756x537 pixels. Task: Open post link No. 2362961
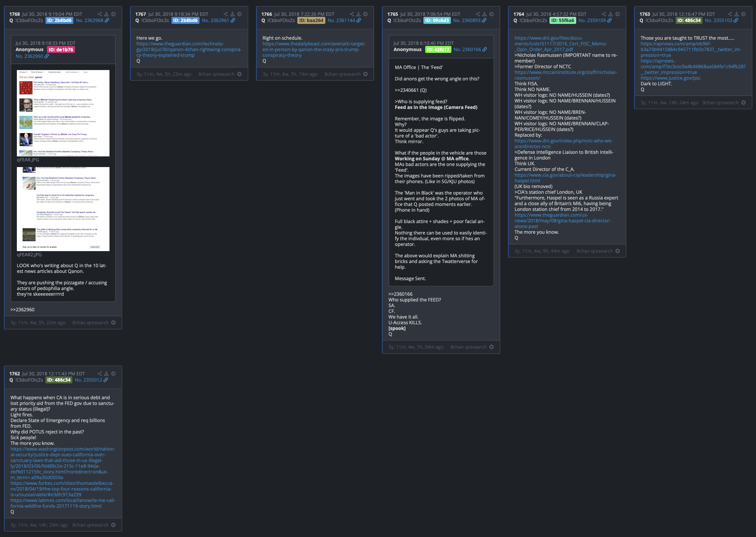click(218, 20)
